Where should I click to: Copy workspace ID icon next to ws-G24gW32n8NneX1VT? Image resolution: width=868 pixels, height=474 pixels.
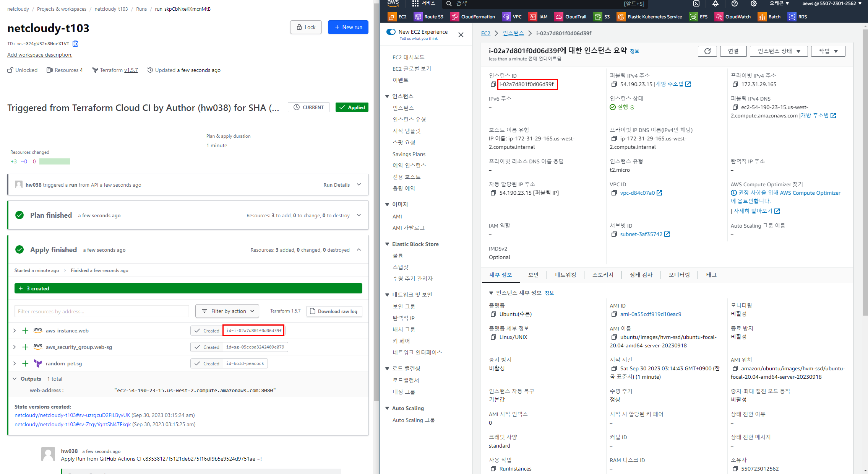[x=76, y=44]
